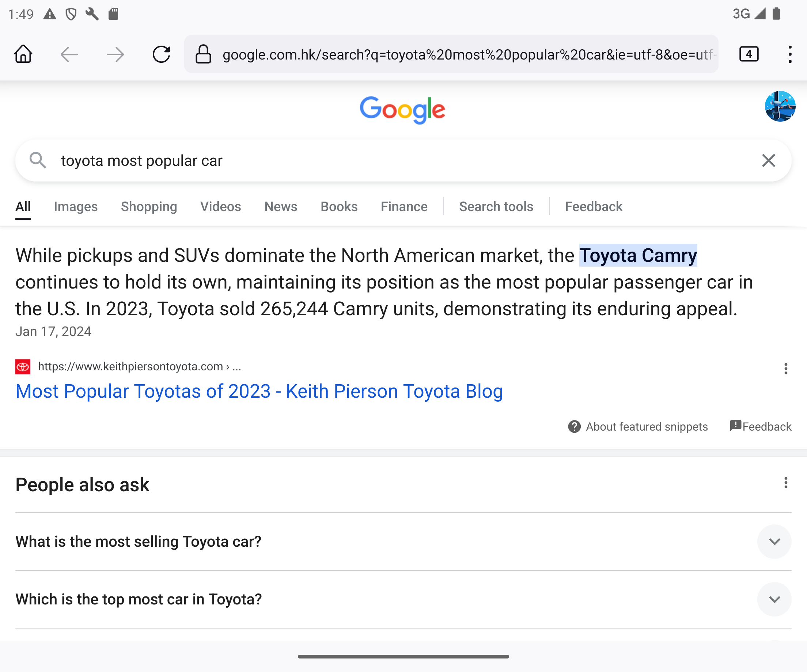
Task: Tap the shield icon in the status bar
Action: (x=71, y=14)
